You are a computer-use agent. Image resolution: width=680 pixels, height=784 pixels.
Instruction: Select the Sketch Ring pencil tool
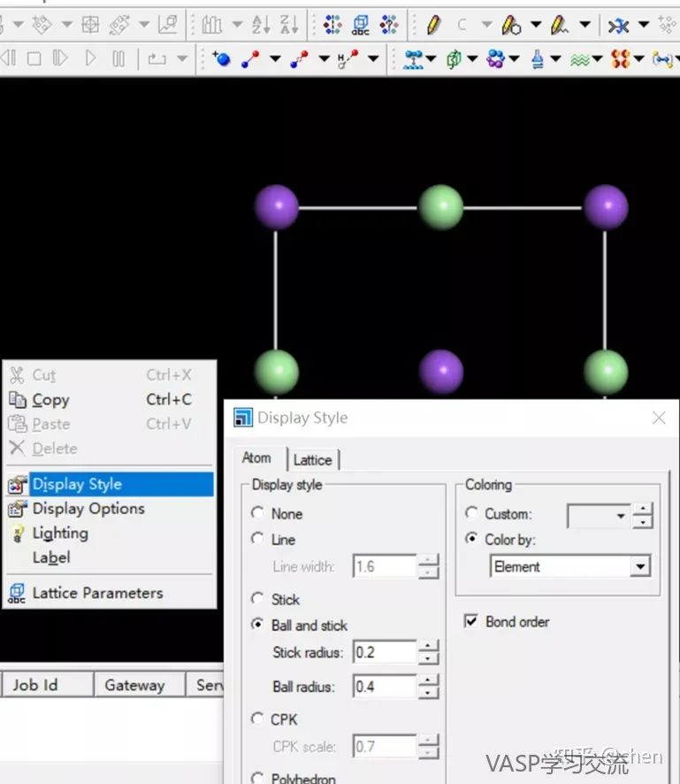(511, 25)
